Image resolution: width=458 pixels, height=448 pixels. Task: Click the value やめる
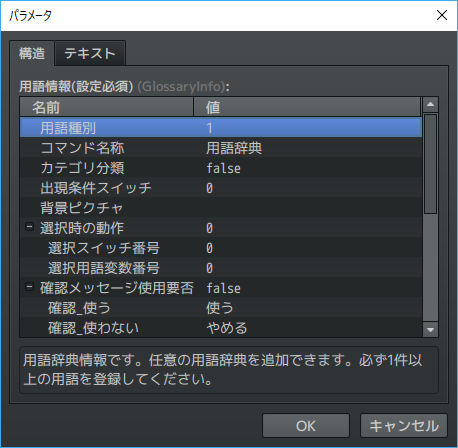point(227,328)
